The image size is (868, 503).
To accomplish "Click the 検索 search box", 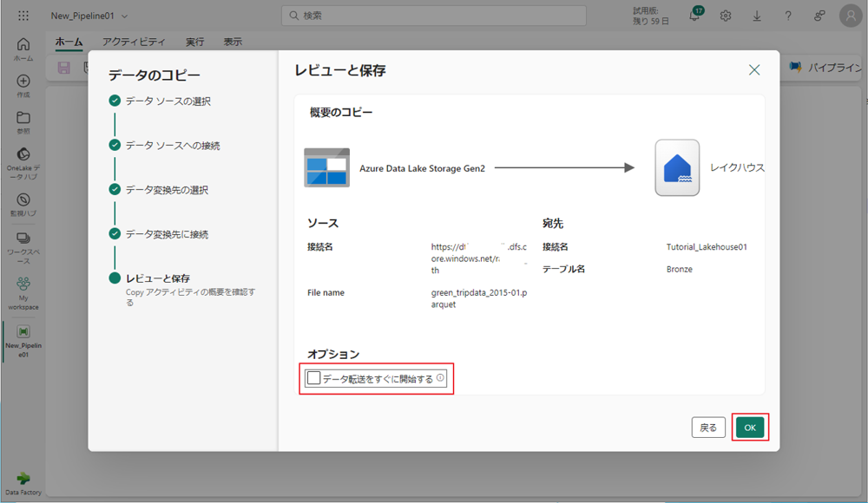I will [x=434, y=16].
